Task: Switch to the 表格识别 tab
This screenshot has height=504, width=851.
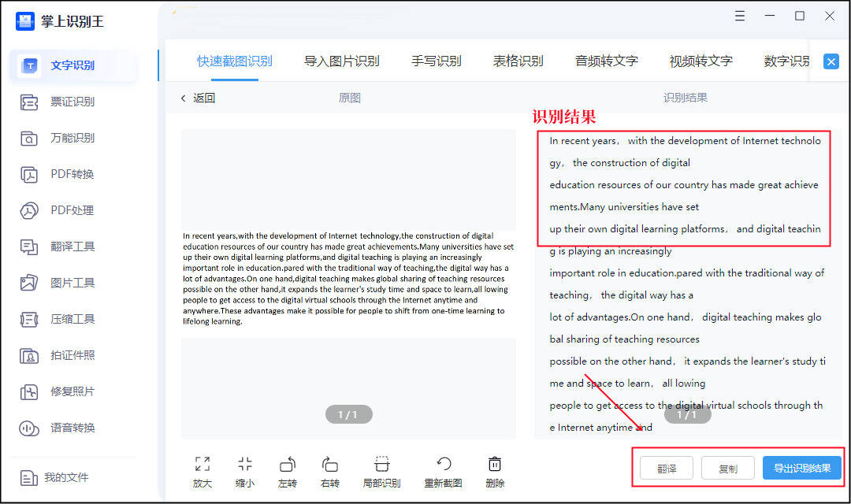Action: click(518, 61)
